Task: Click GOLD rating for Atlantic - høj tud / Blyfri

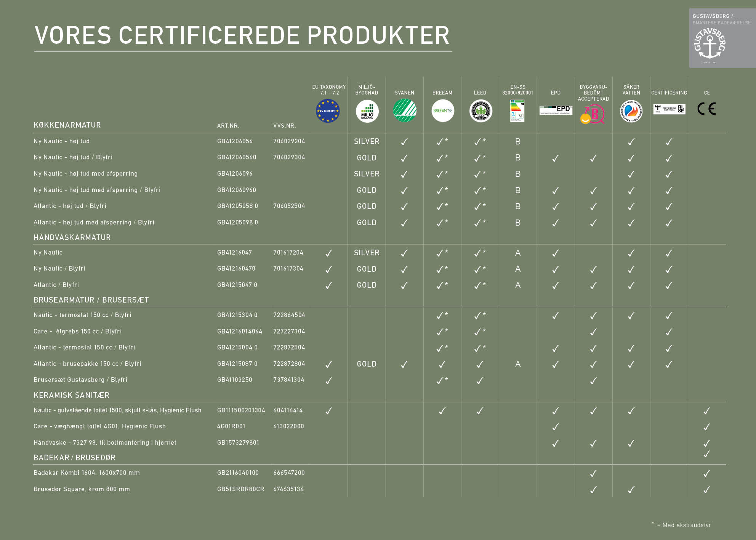Action: 367,206
